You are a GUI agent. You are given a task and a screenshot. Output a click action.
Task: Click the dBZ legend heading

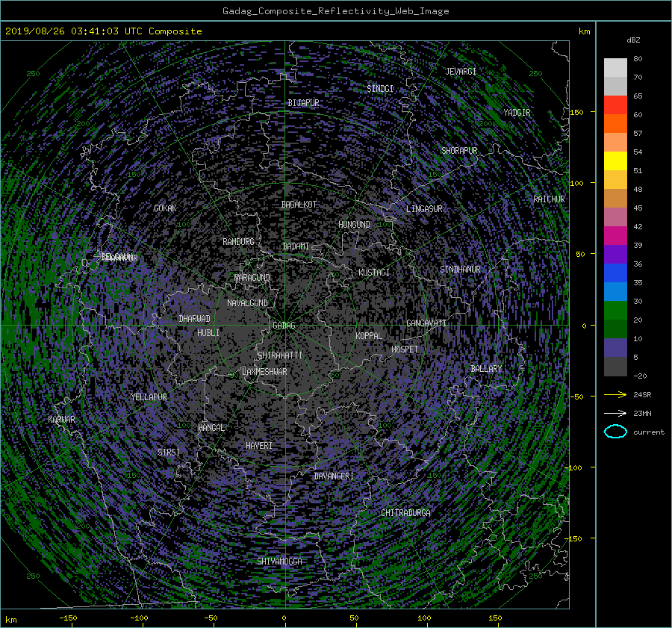point(633,40)
